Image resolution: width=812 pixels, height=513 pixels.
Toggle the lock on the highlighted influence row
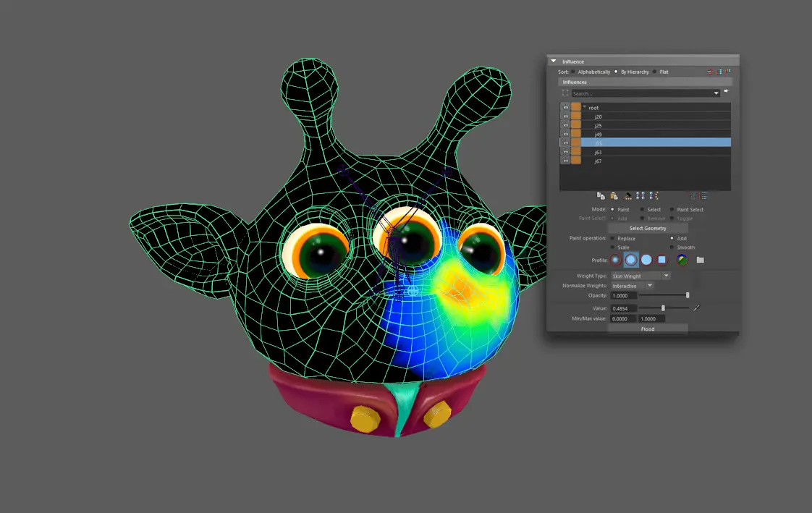click(x=565, y=143)
